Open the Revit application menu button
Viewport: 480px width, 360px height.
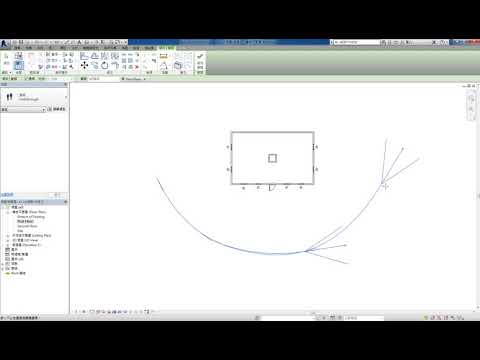[5, 43]
